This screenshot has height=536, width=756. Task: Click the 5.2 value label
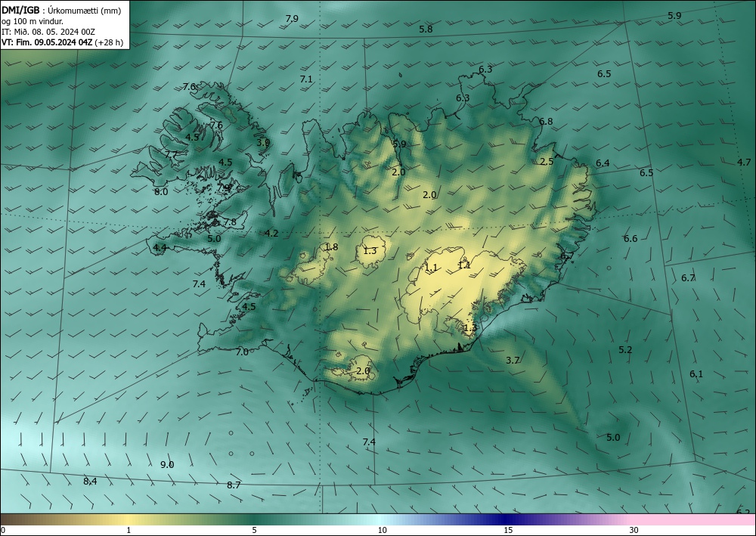625,350
